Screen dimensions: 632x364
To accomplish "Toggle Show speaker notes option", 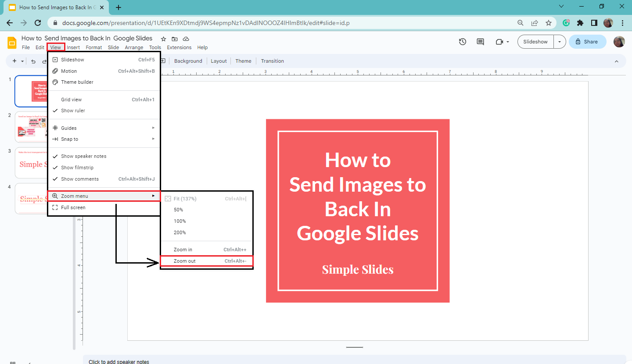I will point(104,156).
